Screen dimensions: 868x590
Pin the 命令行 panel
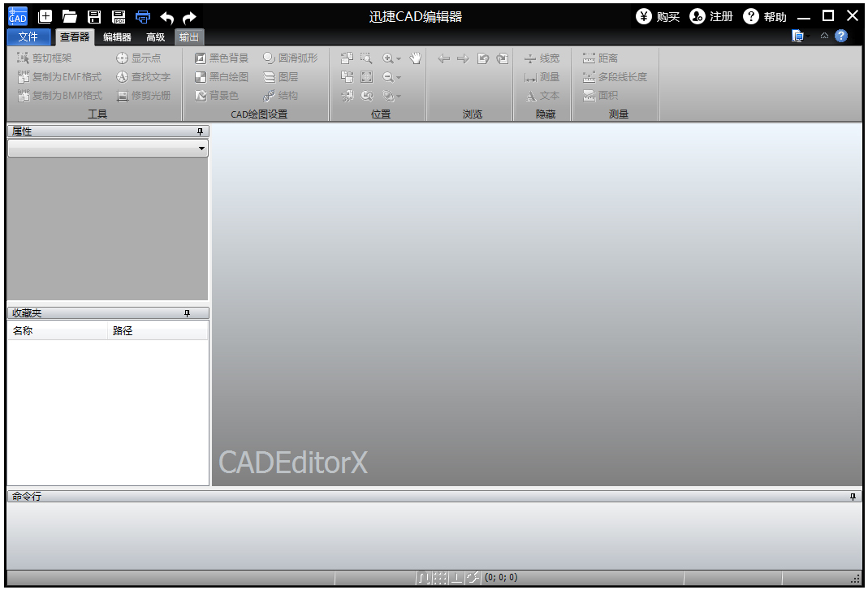coord(853,497)
